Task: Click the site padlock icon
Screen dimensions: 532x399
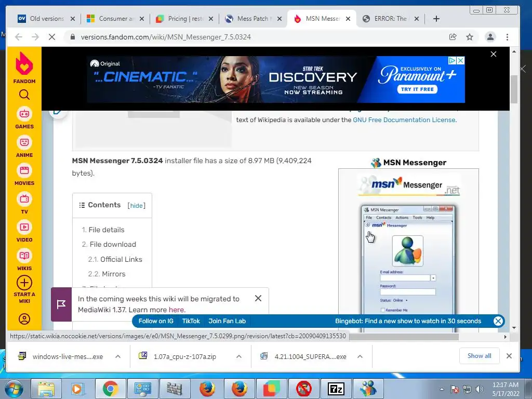Action: click(73, 37)
